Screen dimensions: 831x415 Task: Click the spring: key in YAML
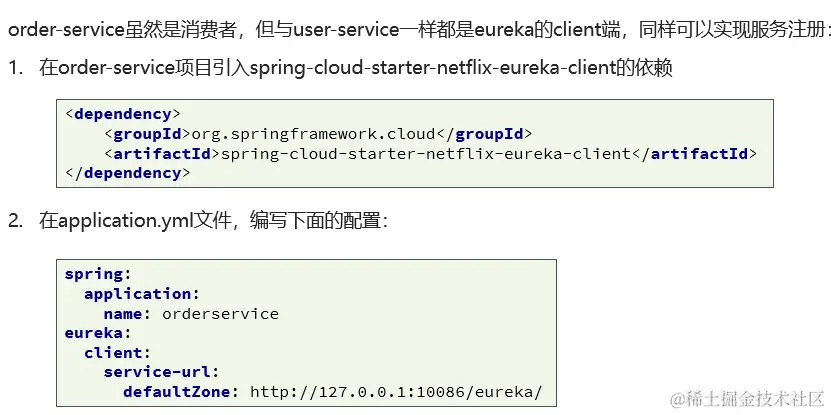click(x=98, y=274)
